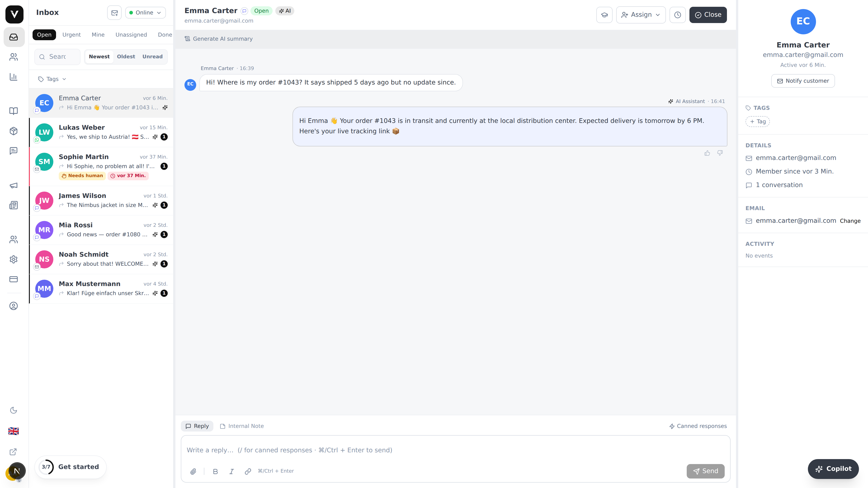Open the Mia Rossi conversation
Screen dimensions: 868x488
(x=101, y=230)
